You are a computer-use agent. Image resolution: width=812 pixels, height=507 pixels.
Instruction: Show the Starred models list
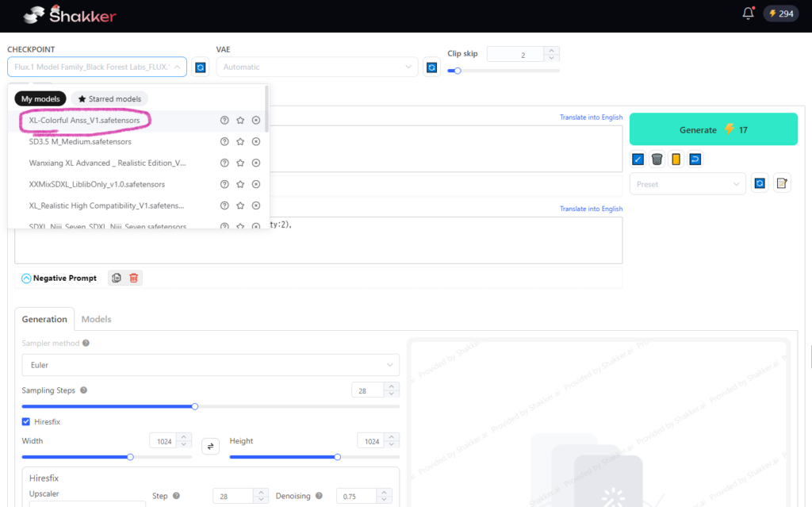click(x=109, y=99)
